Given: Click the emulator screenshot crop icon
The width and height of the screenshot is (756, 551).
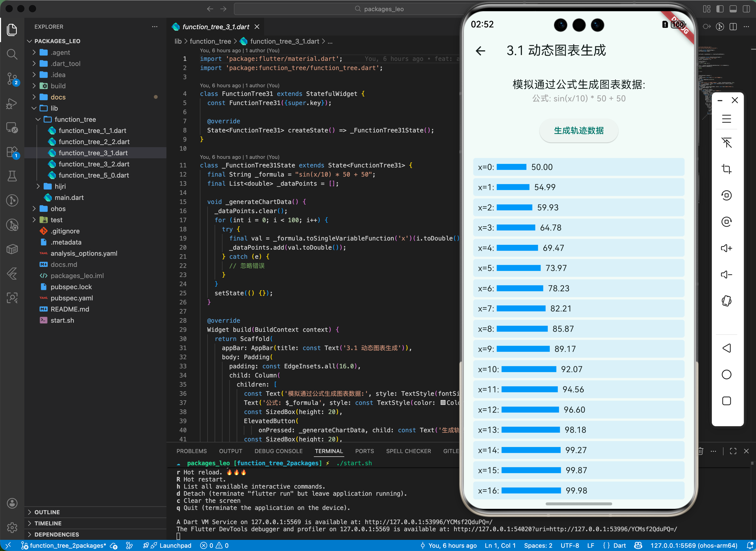Looking at the screenshot, I should (x=726, y=169).
